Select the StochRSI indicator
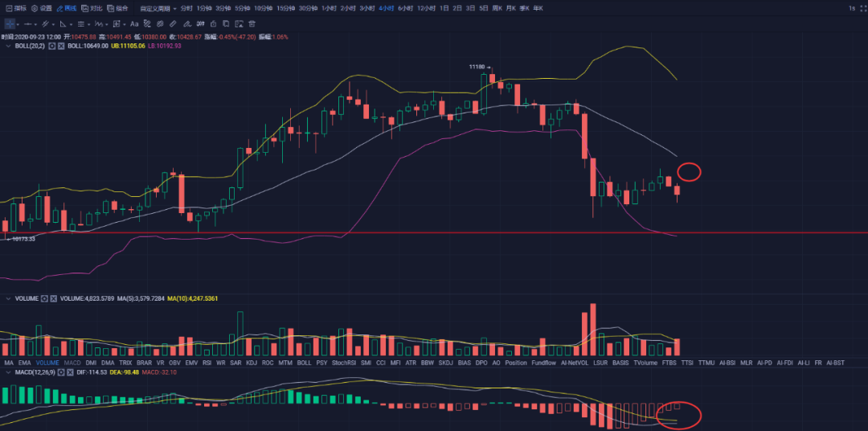This screenshot has width=868, height=431. tap(343, 363)
